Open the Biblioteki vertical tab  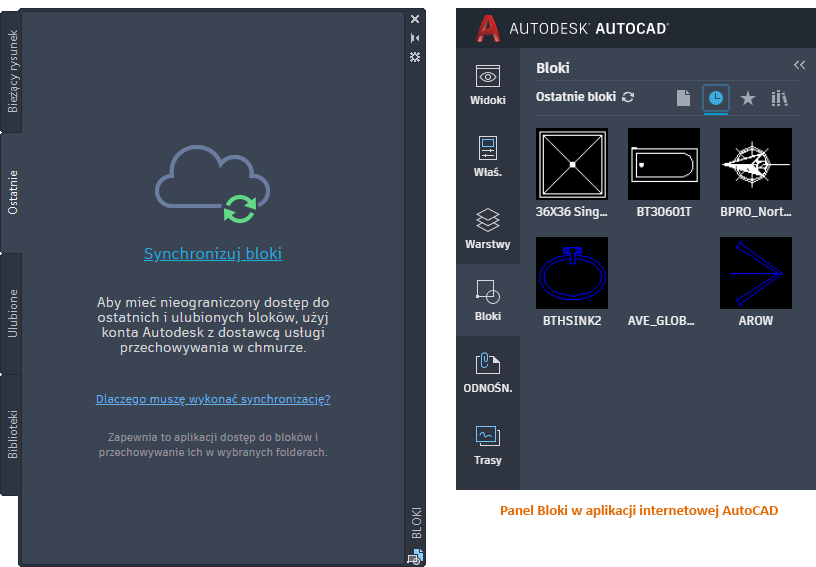pos(11,435)
